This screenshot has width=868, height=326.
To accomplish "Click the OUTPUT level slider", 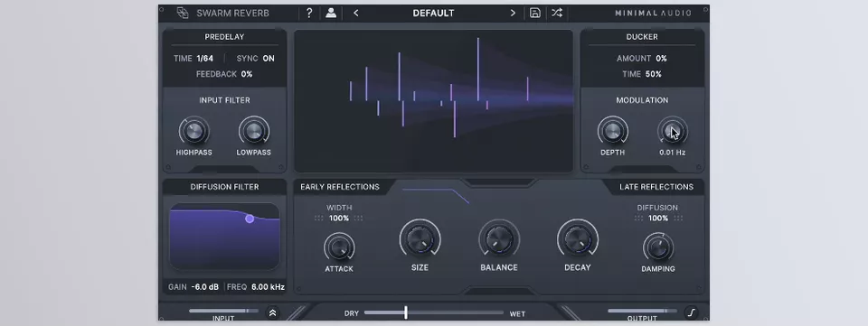I will pyautogui.click(x=642, y=311).
